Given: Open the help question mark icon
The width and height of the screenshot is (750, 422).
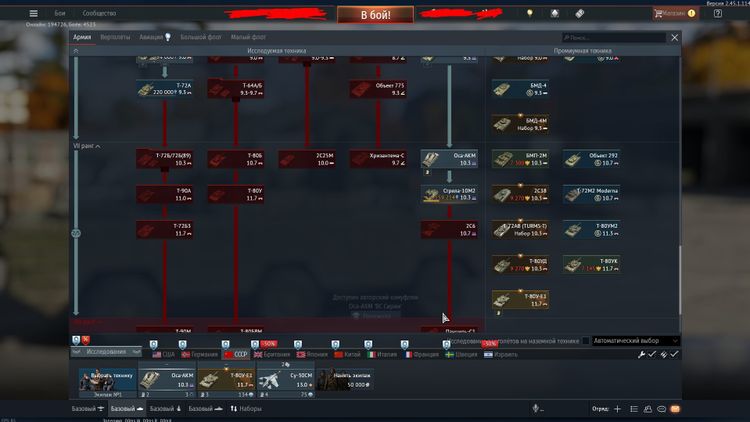Looking at the screenshot, I should (x=717, y=14).
